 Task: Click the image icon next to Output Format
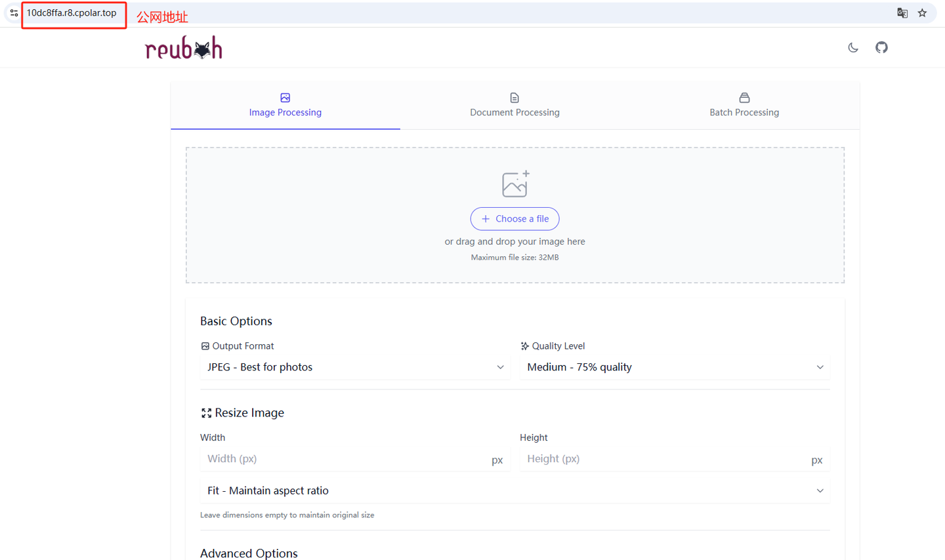tap(204, 346)
